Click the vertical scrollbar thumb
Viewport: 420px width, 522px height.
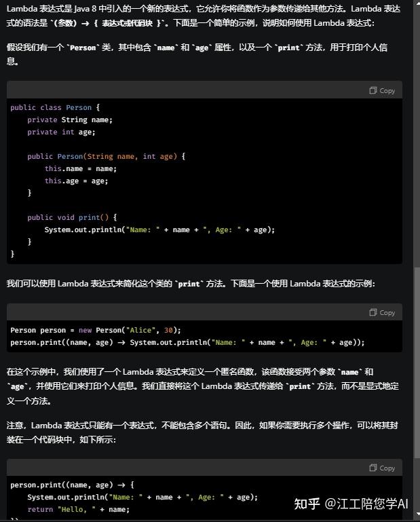coord(417,363)
